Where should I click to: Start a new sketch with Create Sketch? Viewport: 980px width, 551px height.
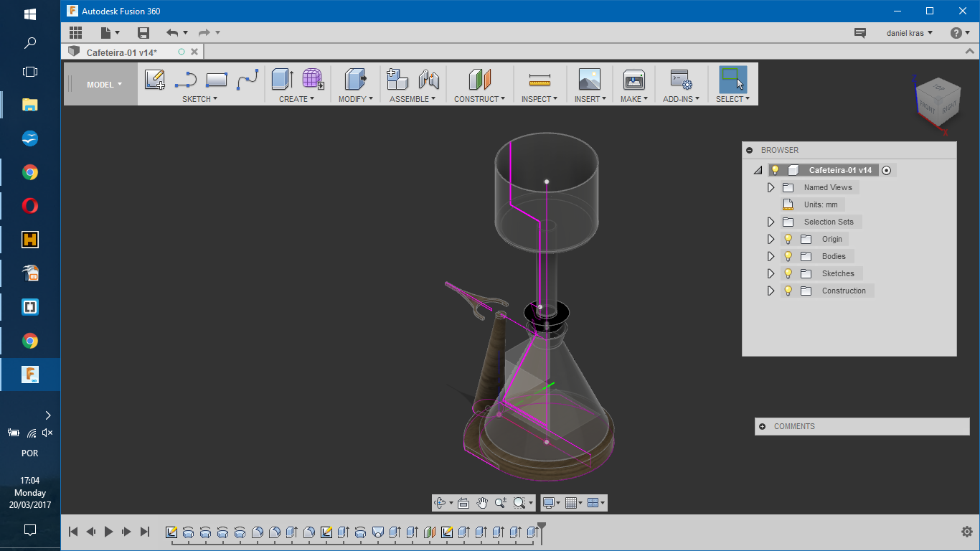155,79
